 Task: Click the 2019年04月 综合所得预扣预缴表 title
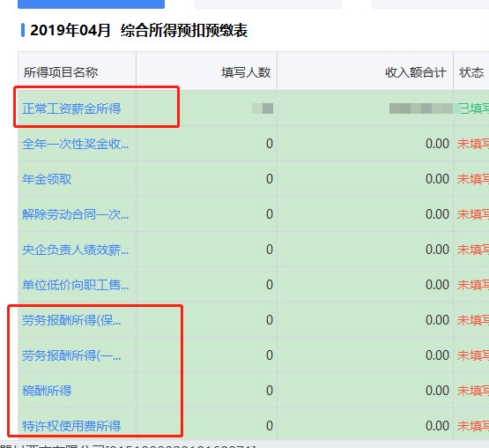(139, 31)
